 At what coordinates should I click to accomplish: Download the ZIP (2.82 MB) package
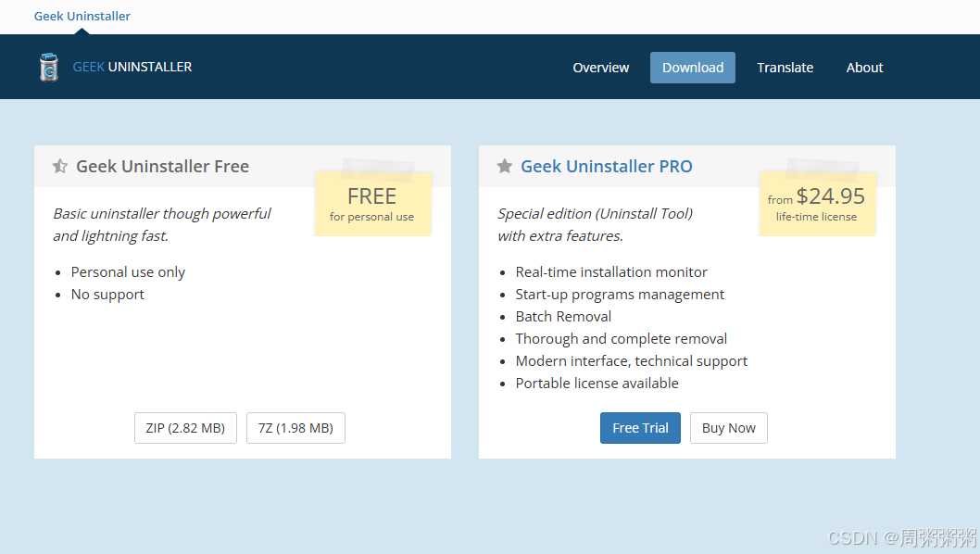pyautogui.click(x=185, y=428)
